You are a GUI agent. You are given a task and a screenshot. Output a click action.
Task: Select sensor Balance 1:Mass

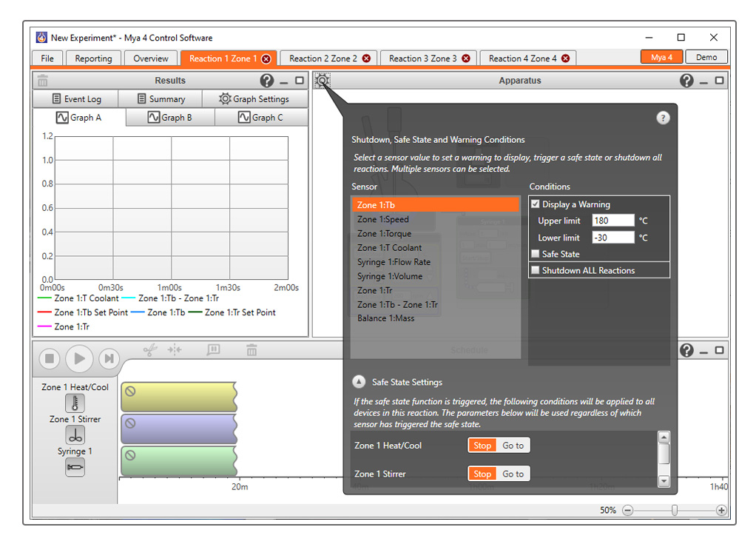(x=436, y=318)
